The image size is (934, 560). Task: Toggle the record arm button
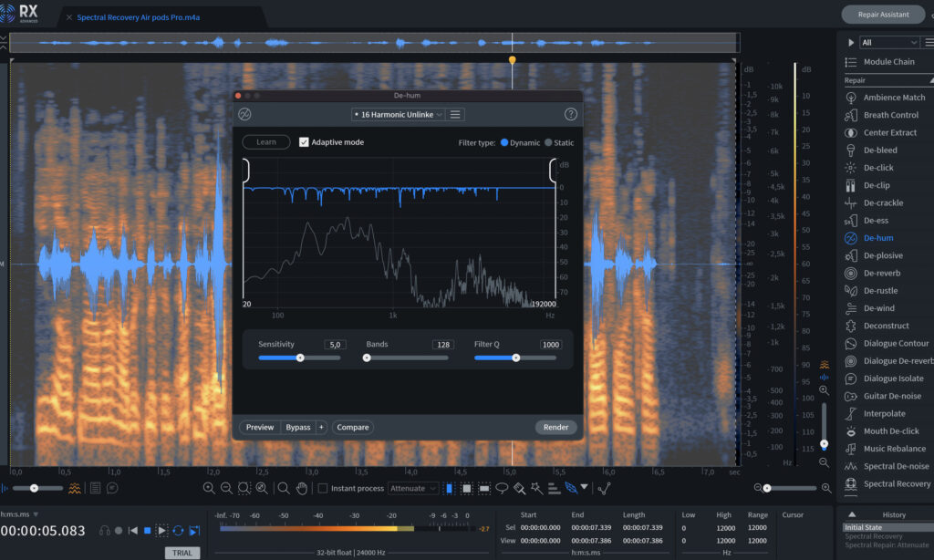tap(119, 530)
